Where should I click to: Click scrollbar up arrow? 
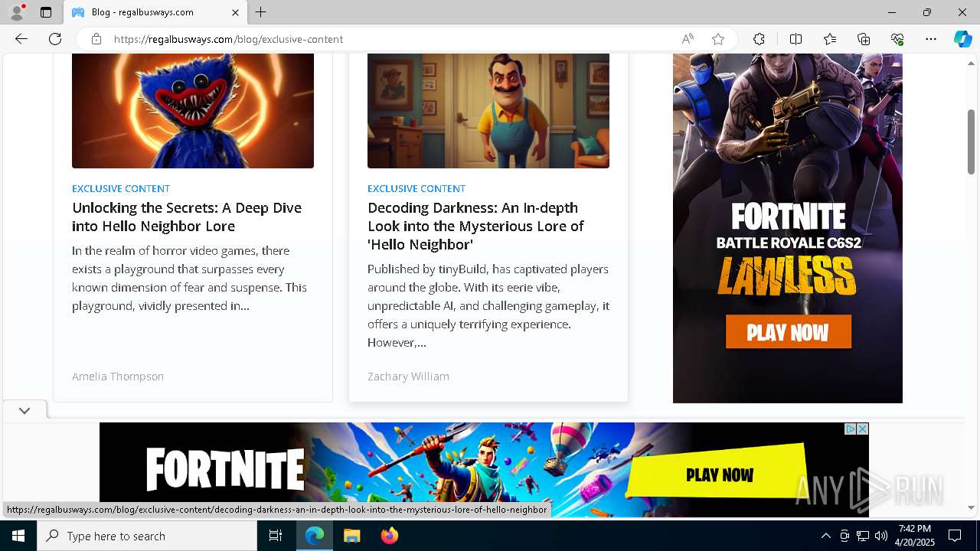pyautogui.click(x=971, y=63)
